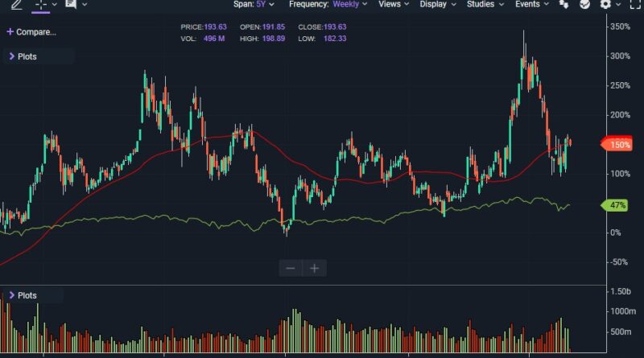The image size is (644, 358).
Task: Open the Events menu
Action: (x=532, y=4)
